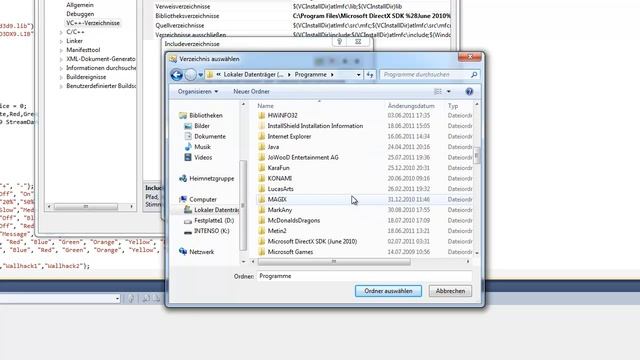This screenshot has height=360, width=640.
Task: Open the help icon in folder dialog
Action: (469, 91)
